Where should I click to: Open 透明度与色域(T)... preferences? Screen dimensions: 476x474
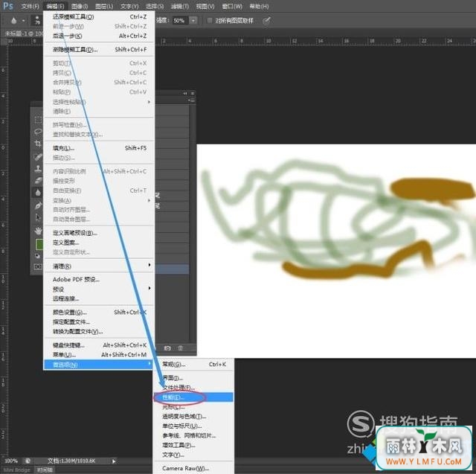(193, 416)
